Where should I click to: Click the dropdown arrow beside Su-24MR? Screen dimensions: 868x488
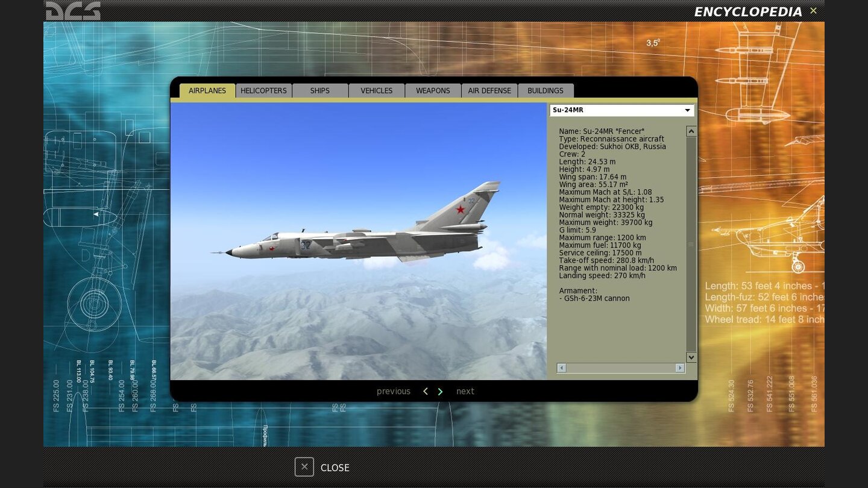[687, 110]
